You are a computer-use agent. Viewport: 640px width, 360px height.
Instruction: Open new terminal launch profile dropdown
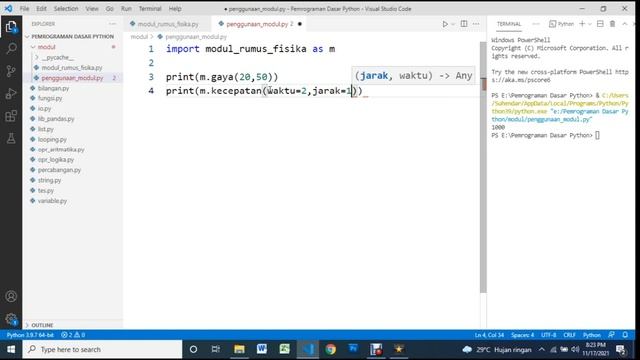pos(590,24)
